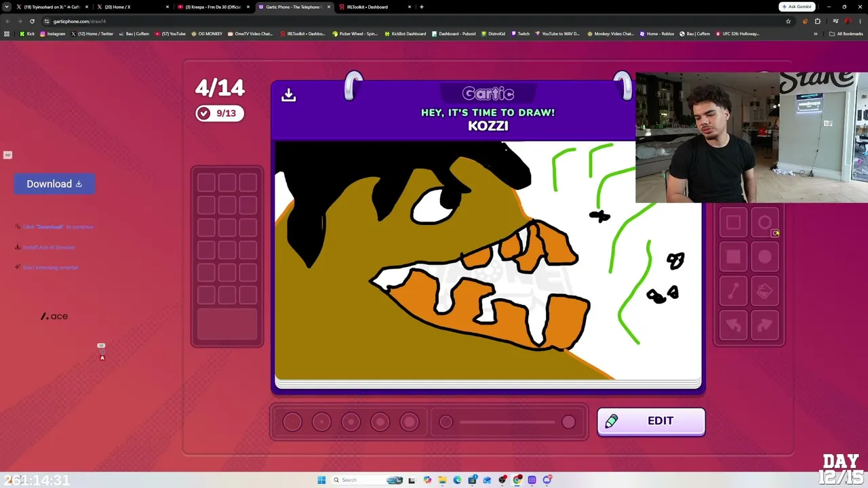
Task: Select the filled rectangle shape tool
Action: click(733, 256)
